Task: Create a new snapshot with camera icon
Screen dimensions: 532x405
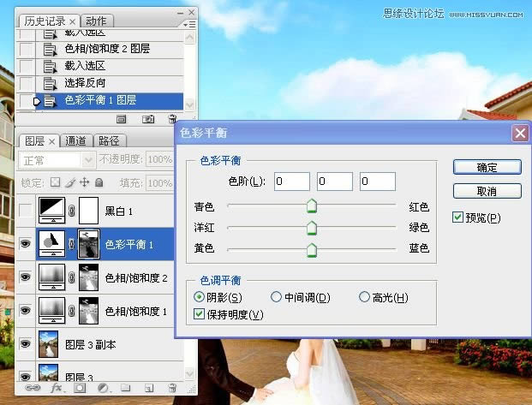Action: click(x=147, y=119)
